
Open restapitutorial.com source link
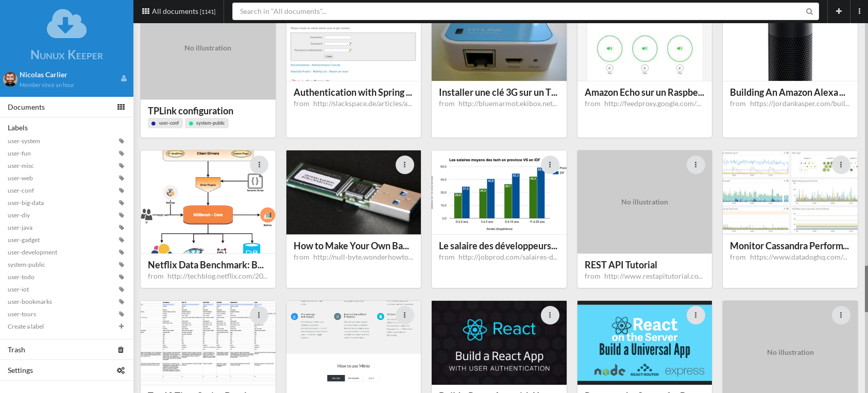point(653,276)
